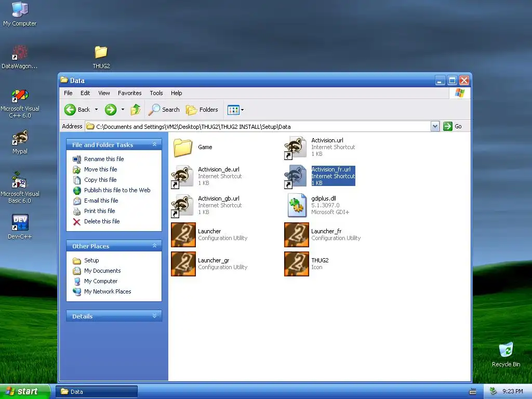Toggle the Folders pane
This screenshot has width=532, height=399.
tap(202, 110)
